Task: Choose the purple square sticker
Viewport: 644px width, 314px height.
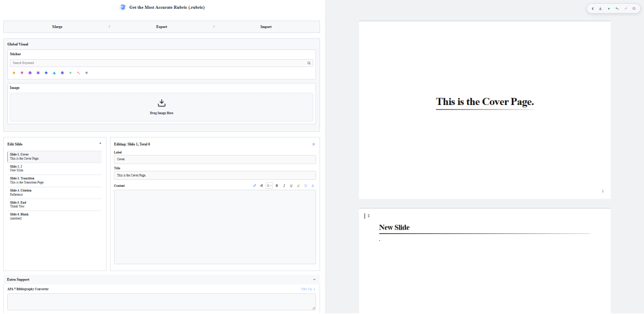Action: coord(38,73)
